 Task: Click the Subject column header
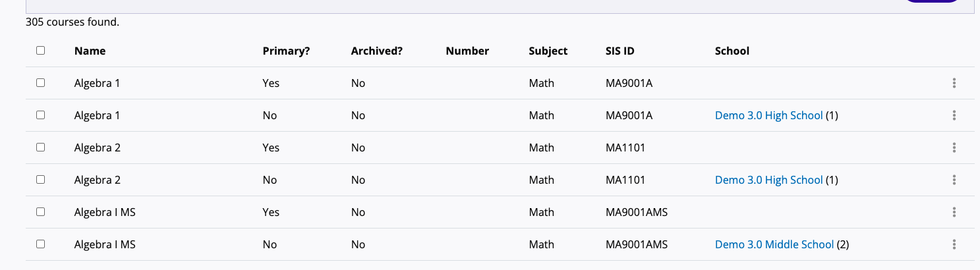[548, 51]
